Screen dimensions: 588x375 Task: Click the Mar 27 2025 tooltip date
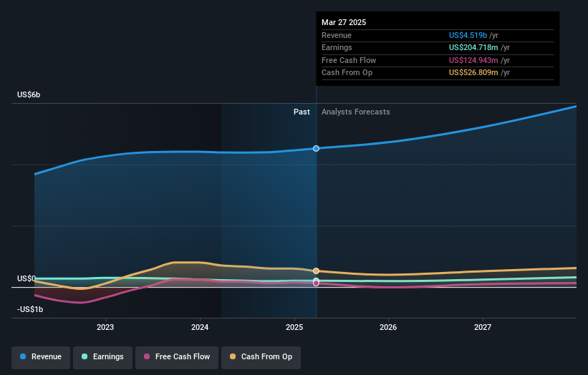click(x=344, y=22)
